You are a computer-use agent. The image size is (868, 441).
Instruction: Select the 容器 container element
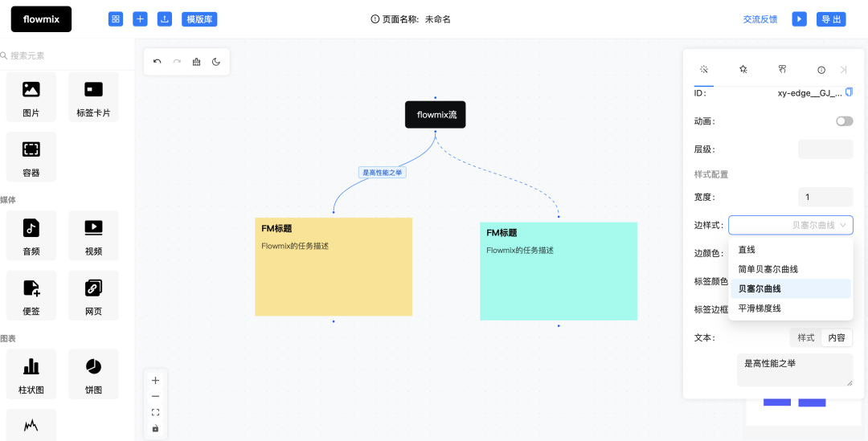click(x=31, y=157)
